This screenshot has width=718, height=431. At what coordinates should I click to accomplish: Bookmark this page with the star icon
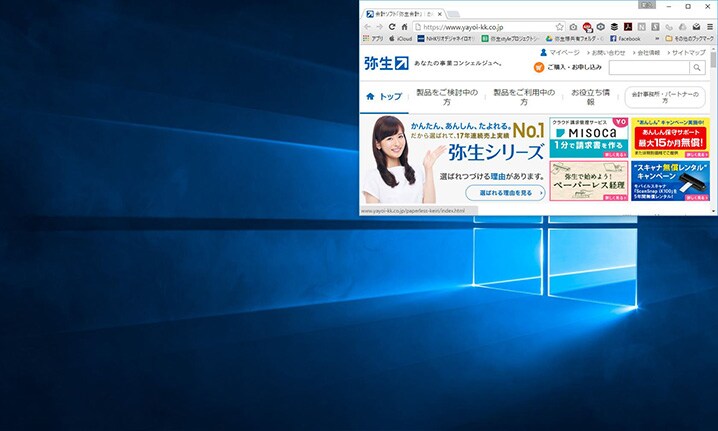(560, 27)
